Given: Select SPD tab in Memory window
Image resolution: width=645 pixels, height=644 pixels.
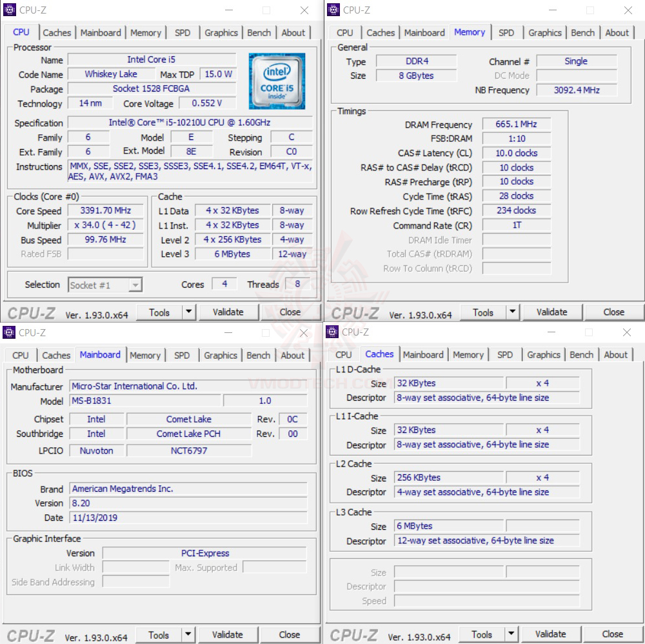Looking at the screenshot, I should coord(506,32).
